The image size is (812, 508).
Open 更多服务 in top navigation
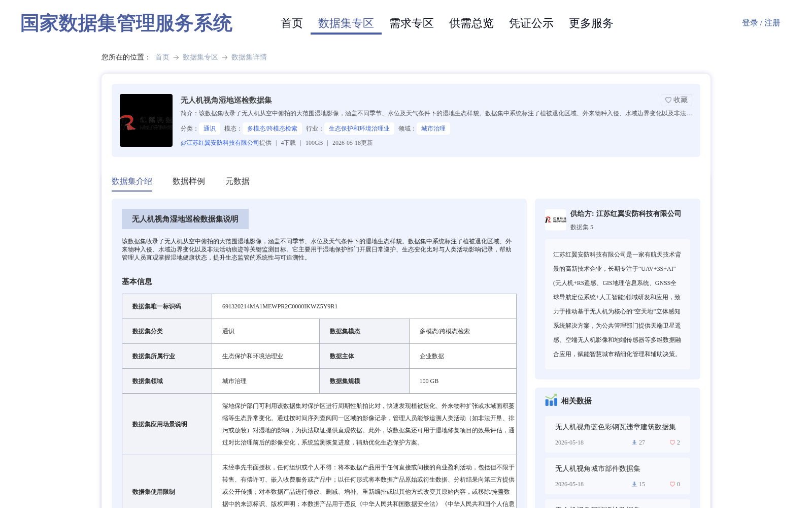(591, 23)
